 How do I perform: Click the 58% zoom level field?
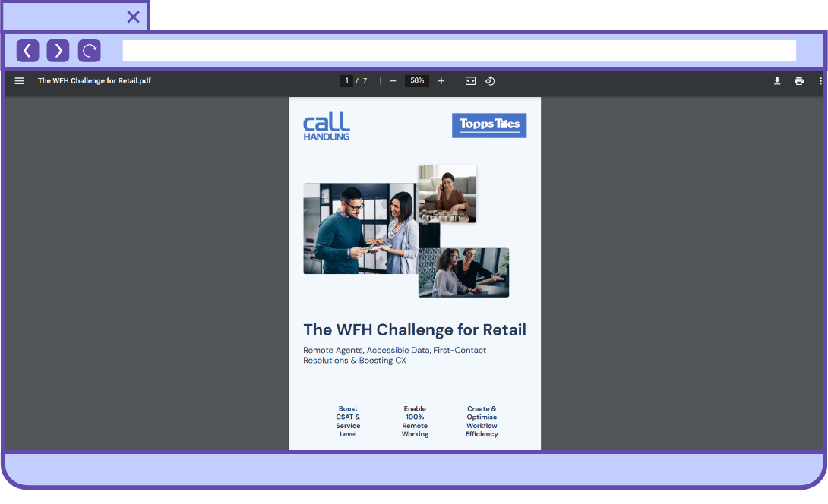coord(417,80)
